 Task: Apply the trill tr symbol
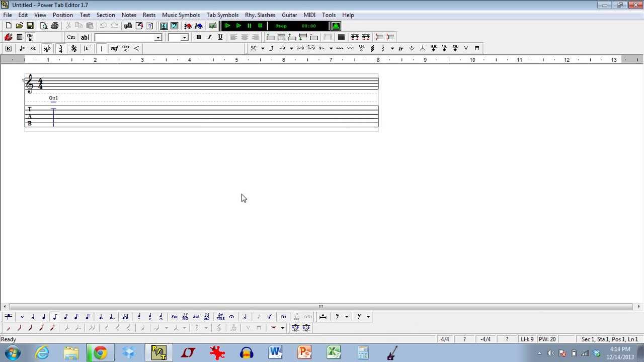click(401, 48)
